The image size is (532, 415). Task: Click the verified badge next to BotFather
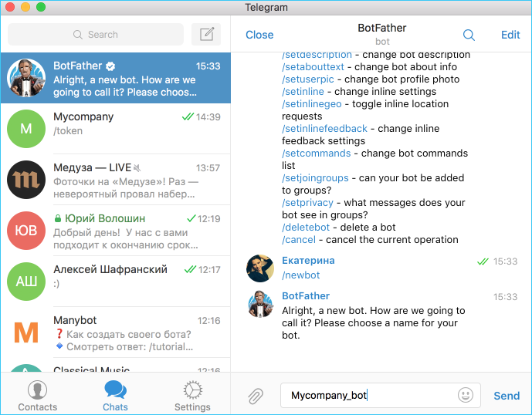tap(110, 66)
